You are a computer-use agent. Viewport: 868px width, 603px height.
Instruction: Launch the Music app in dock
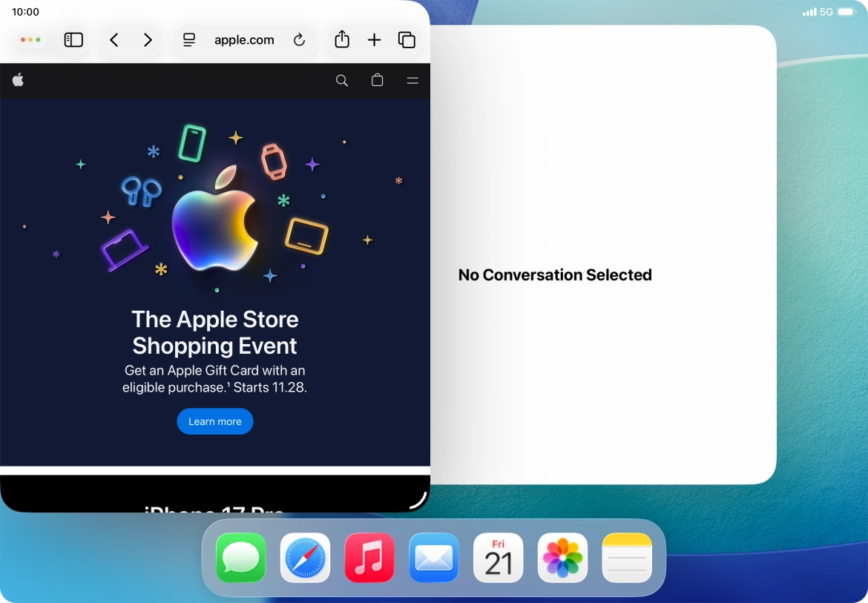click(369, 558)
